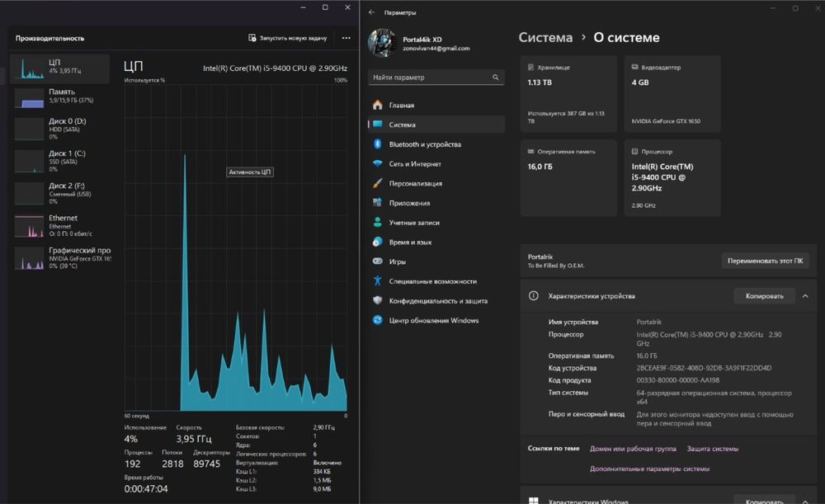Image resolution: width=825 pixels, height=504 pixels.
Task: Open Персонализация brush icon
Action: point(377,183)
